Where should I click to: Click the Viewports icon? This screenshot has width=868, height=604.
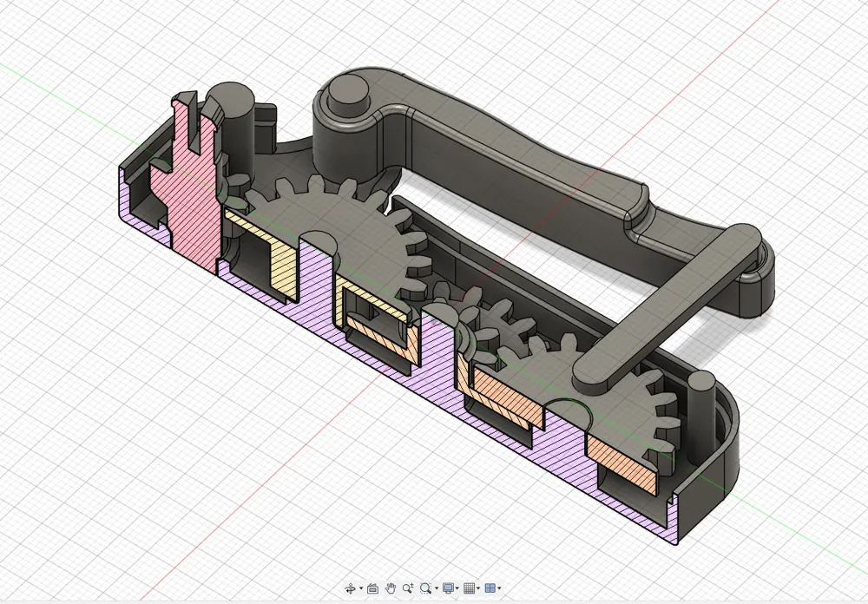coord(490,588)
